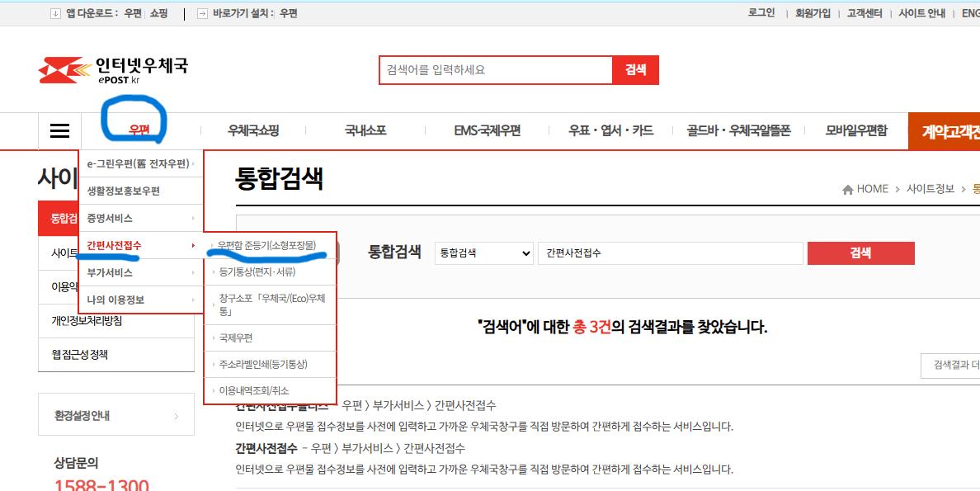Click the 로그인 link
This screenshot has width=980, height=491.
pos(761,13)
